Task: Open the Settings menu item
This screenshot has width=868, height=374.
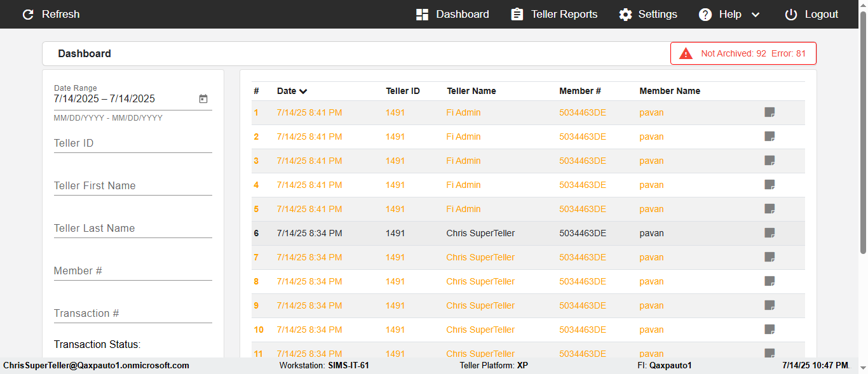Action: coord(648,15)
